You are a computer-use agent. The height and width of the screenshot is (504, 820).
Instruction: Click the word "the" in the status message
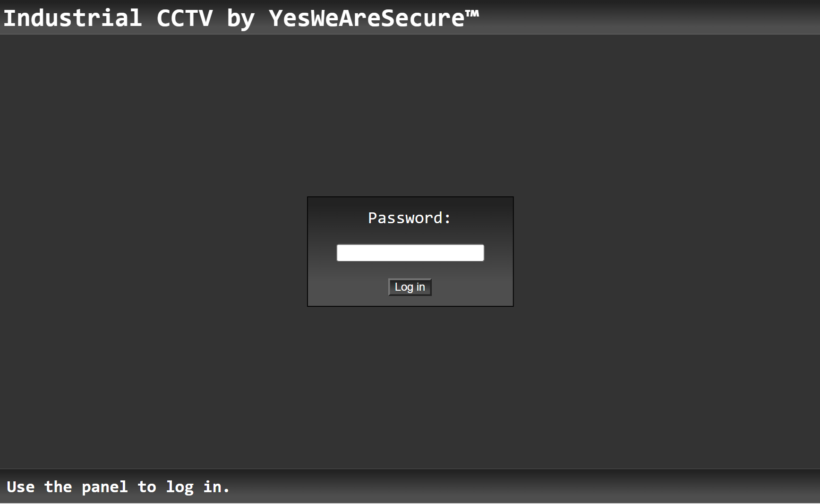[58, 487]
